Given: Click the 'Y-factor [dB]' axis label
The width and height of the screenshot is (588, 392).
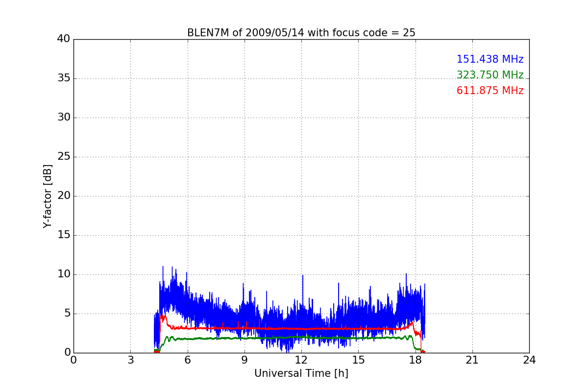Looking at the screenshot, I should click(x=48, y=196).
